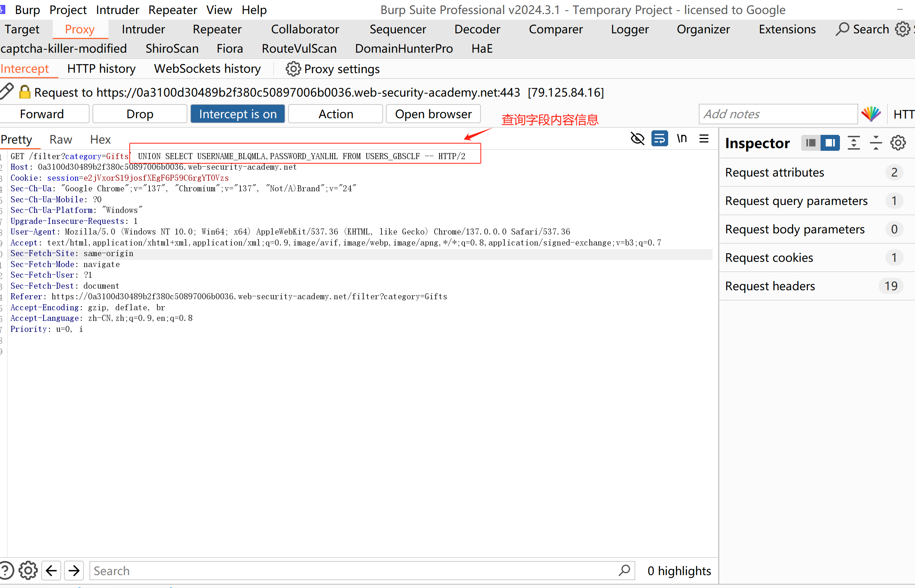
Task: Click the Forward button
Action: point(42,114)
